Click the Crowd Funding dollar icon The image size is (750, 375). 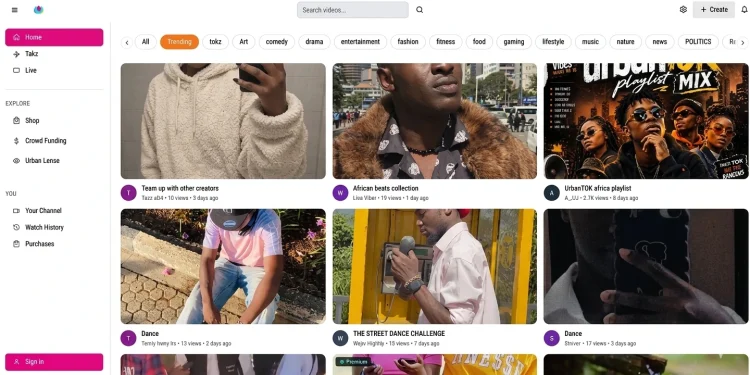click(16, 141)
